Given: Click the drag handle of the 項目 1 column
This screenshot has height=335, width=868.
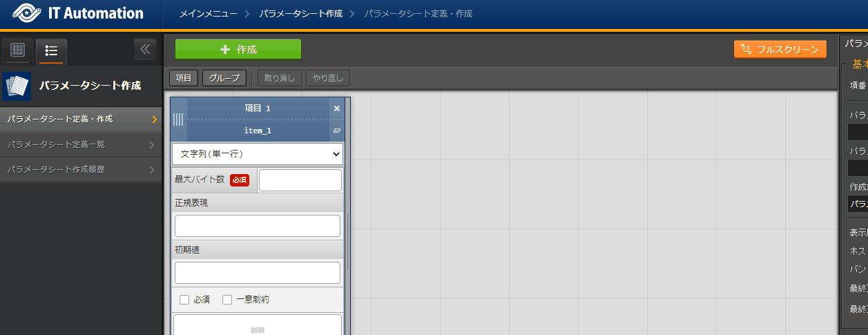Looking at the screenshot, I should tap(178, 119).
